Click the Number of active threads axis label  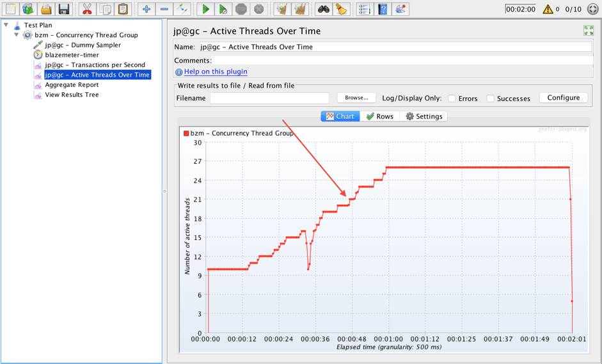pyautogui.click(x=187, y=236)
